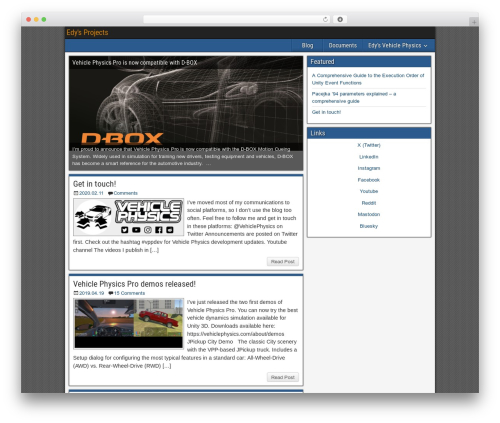The height and width of the screenshot is (423, 500).
Task: Open the Facebook sidebar link
Action: tap(369, 180)
